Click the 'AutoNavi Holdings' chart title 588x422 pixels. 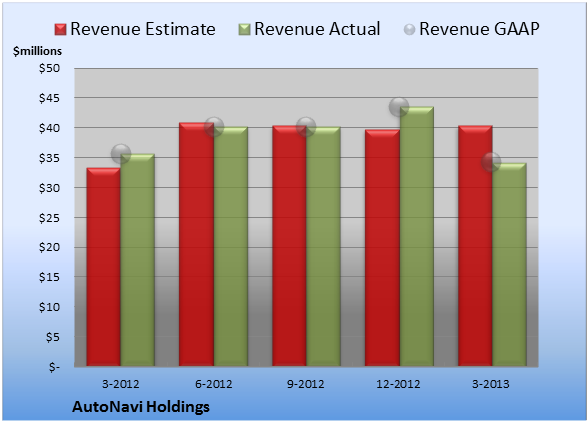(x=141, y=407)
